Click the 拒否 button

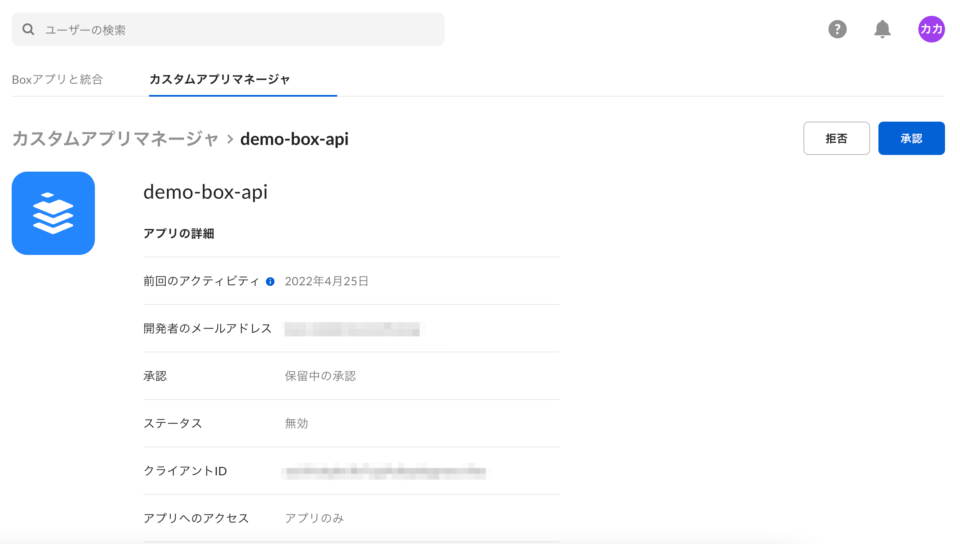836,139
